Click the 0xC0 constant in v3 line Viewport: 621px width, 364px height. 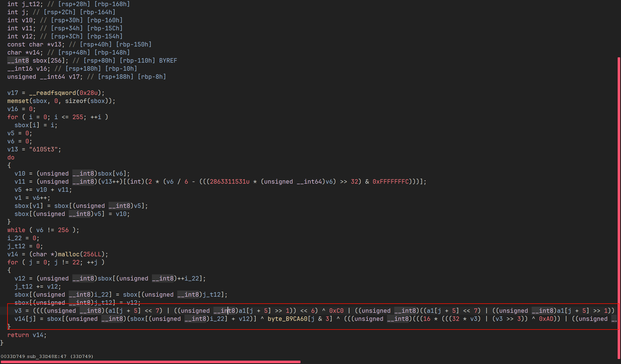point(336,311)
